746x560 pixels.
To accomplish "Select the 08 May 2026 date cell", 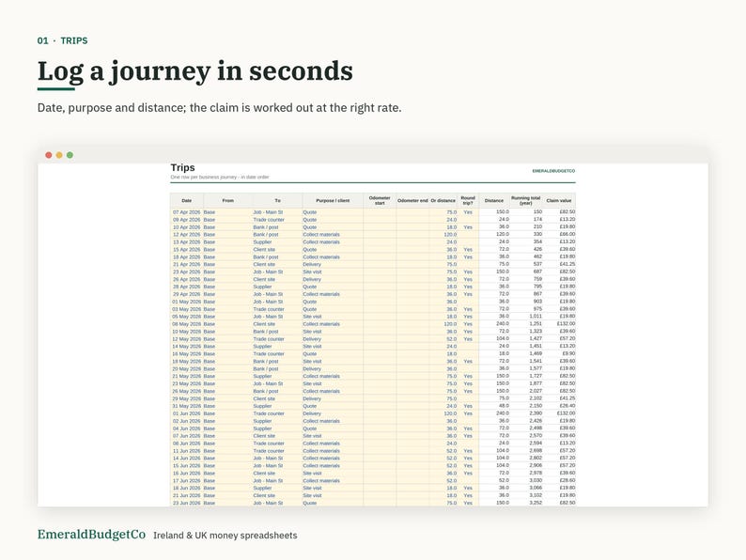I will (186, 324).
